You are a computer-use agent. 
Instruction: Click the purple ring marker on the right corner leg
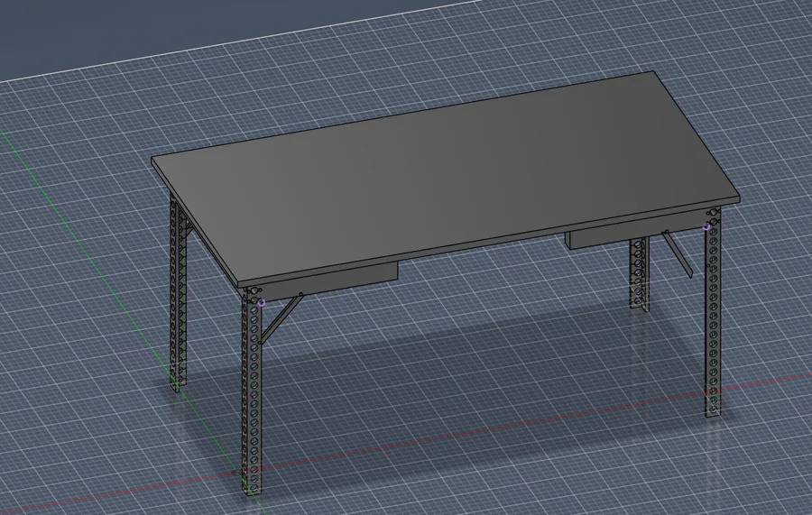(x=706, y=226)
